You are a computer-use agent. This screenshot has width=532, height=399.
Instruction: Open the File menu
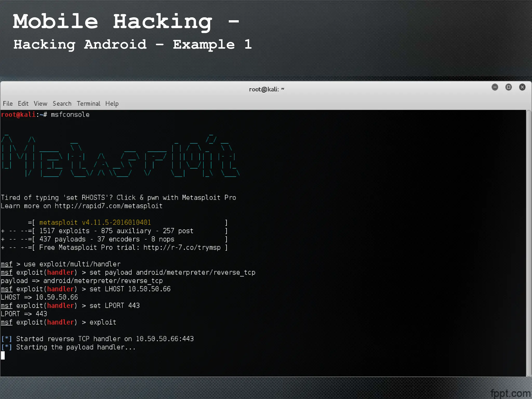pos(8,104)
